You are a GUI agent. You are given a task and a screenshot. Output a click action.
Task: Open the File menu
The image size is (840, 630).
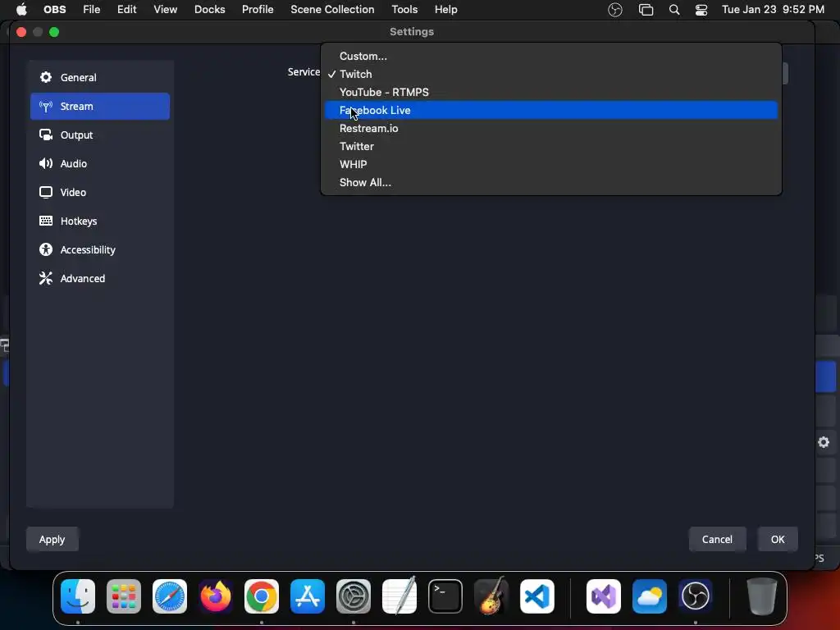tap(92, 10)
